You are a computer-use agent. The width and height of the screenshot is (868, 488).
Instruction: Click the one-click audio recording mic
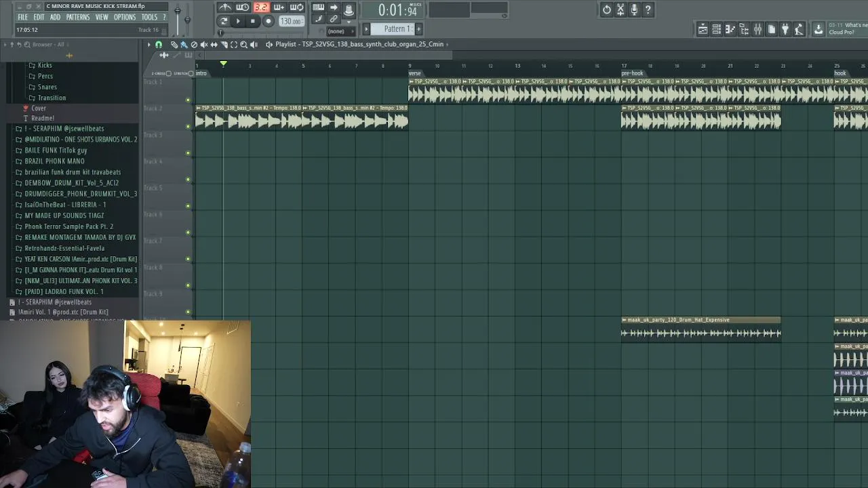pyautogui.click(x=634, y=9)
